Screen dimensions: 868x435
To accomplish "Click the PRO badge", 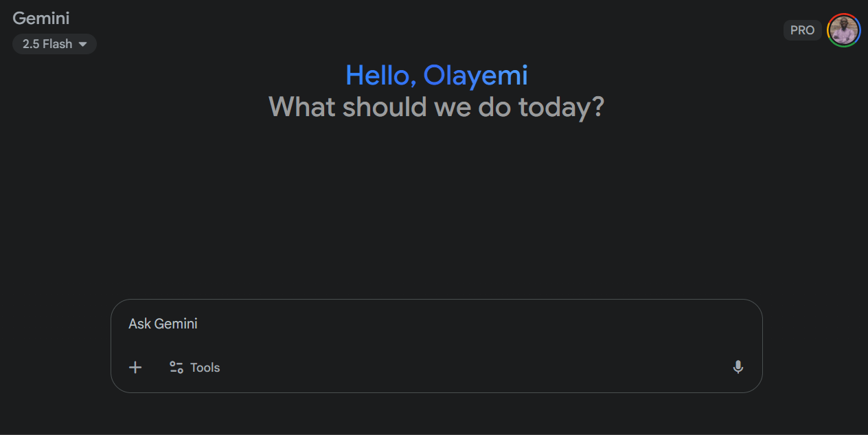I will click(x=802, y=30).
